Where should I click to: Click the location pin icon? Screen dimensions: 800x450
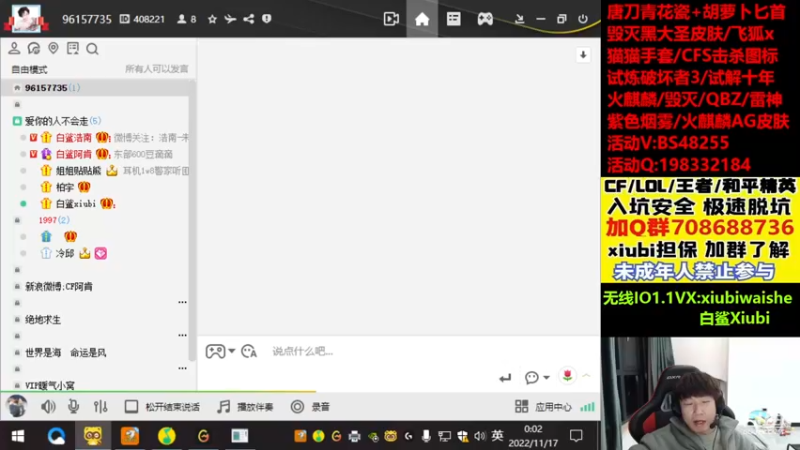tap(53, 48)
